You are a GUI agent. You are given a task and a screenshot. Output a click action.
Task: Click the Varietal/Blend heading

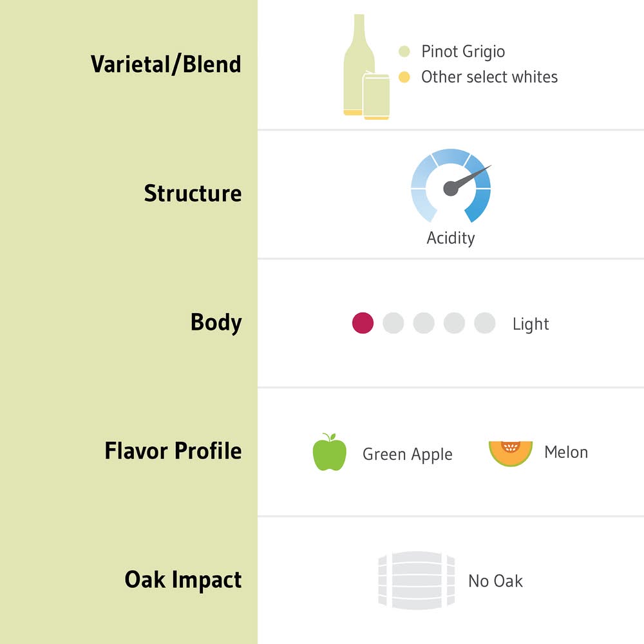tap(166, 64)
